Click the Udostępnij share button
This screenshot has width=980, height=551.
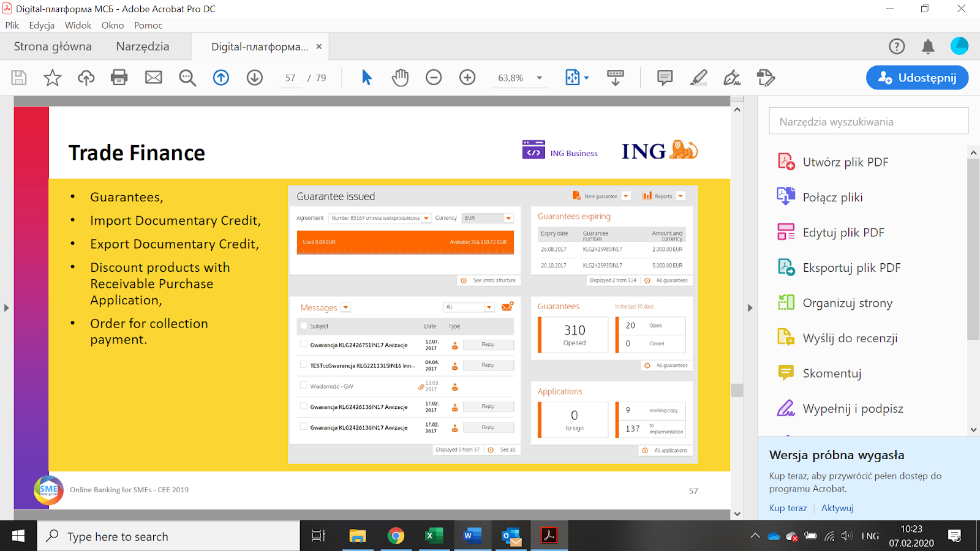point(917,78)
